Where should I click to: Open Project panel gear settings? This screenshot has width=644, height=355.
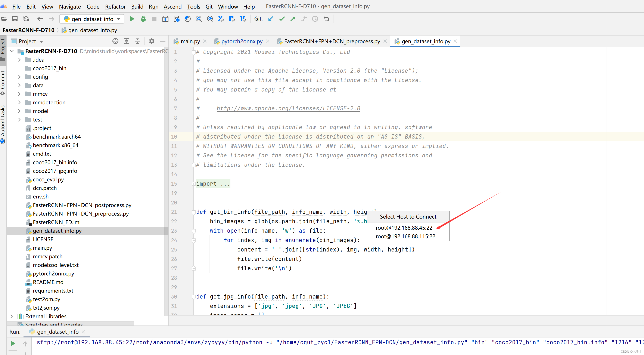[152, 41]
